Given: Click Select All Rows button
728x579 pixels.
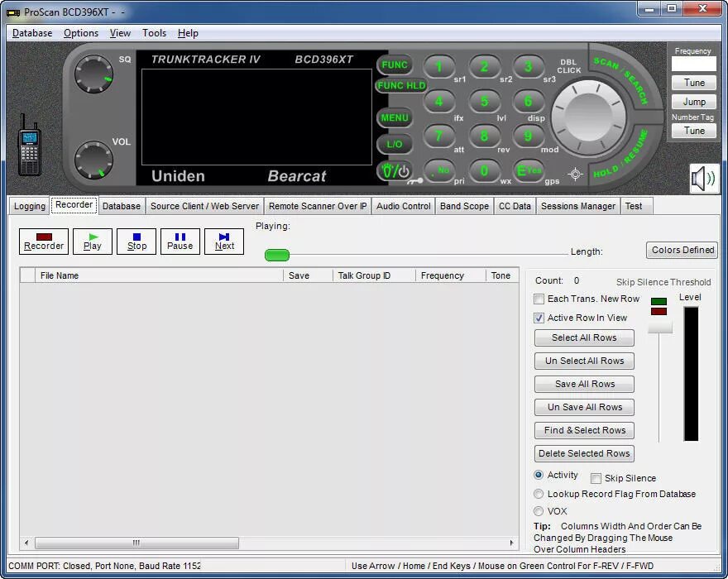Looking at the screenshot, I should [x=584, y=338].
